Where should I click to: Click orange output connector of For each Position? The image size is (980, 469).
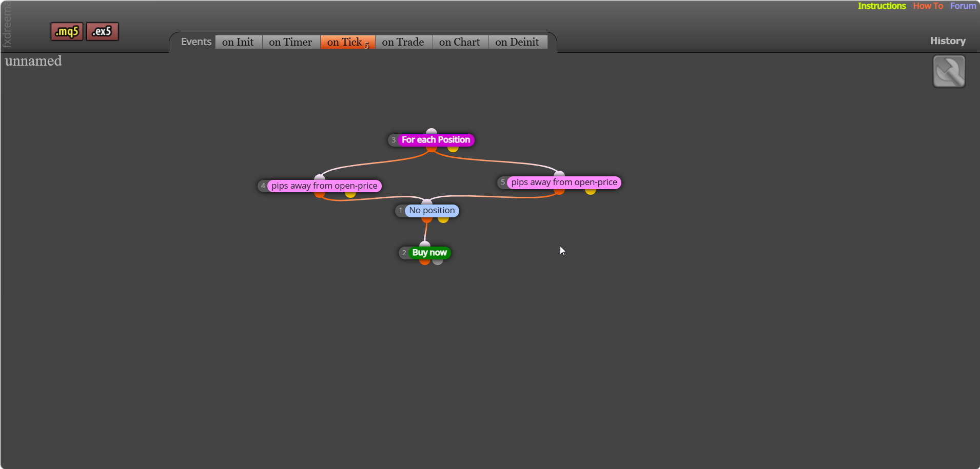(432, 149)
